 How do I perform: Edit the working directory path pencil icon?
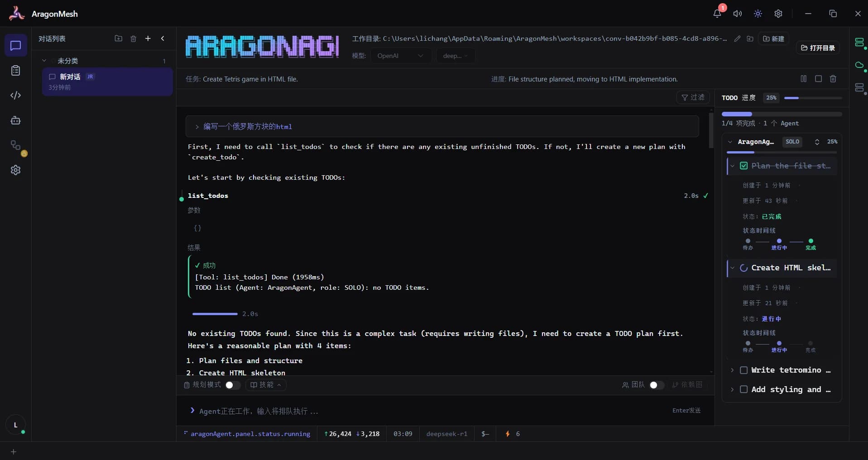pyautogui.click(x=737, y=38)
